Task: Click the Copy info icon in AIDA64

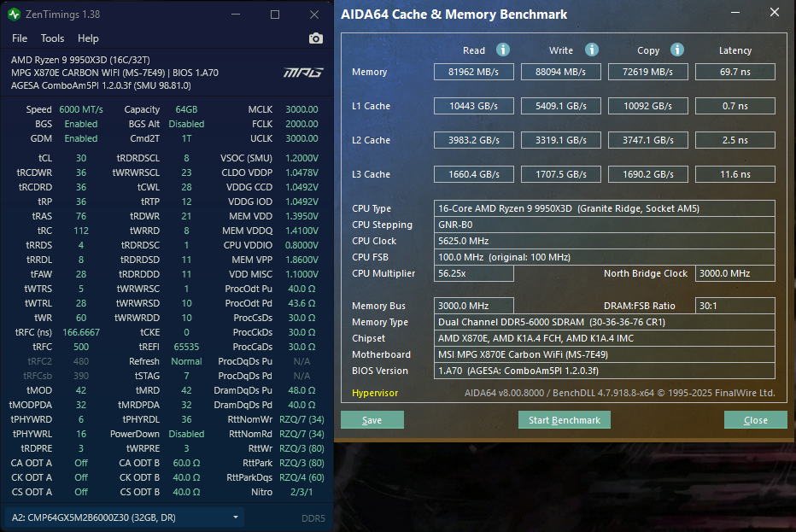Action: pos(676,50)
